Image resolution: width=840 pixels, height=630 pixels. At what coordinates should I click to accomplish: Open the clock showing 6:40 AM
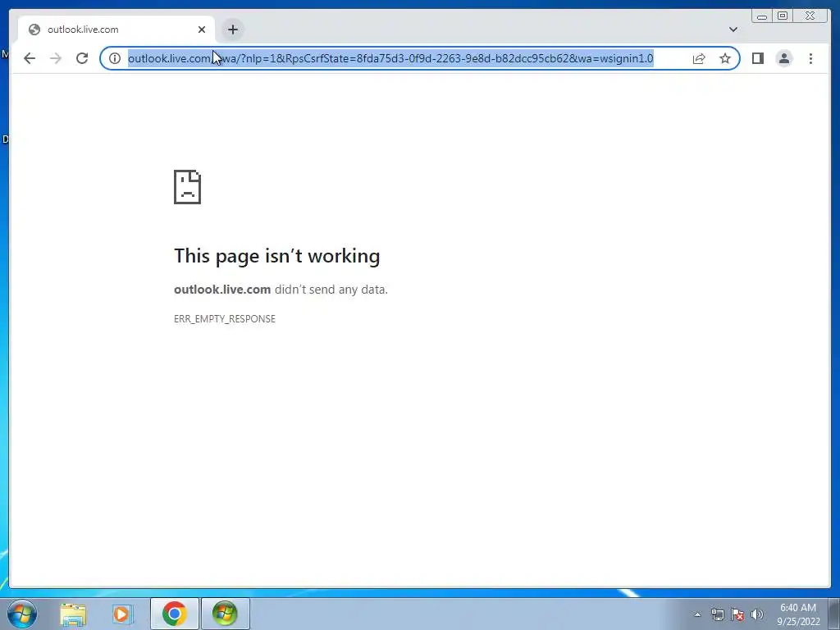pos(798,614)
